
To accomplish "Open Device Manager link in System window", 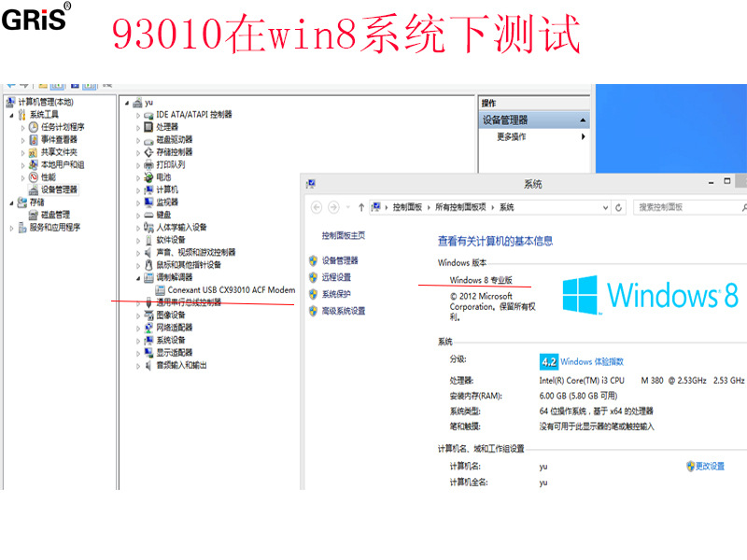I will (340, 260).
